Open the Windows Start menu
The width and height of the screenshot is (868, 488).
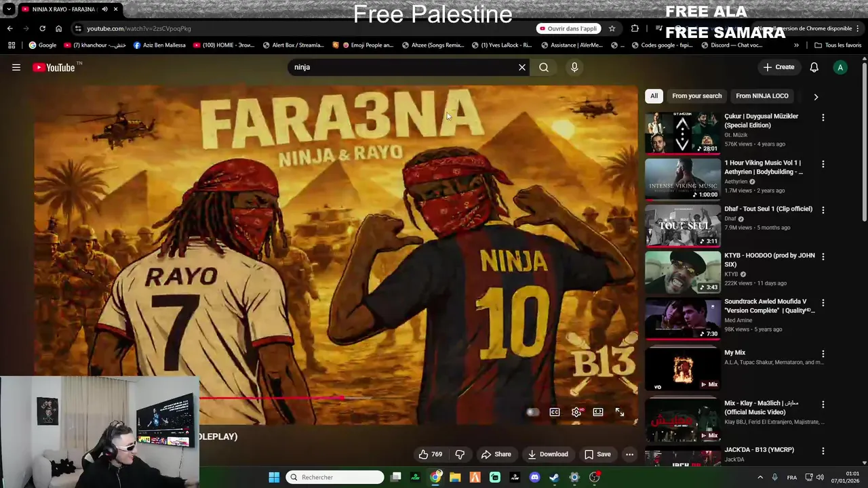(274, 477)
